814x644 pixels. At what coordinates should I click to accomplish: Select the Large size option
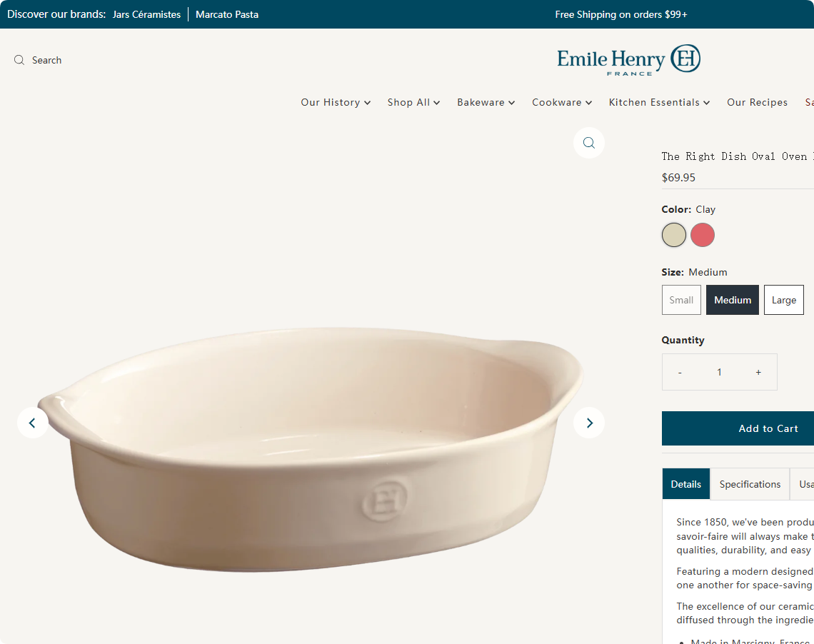[x=784, y=300]
